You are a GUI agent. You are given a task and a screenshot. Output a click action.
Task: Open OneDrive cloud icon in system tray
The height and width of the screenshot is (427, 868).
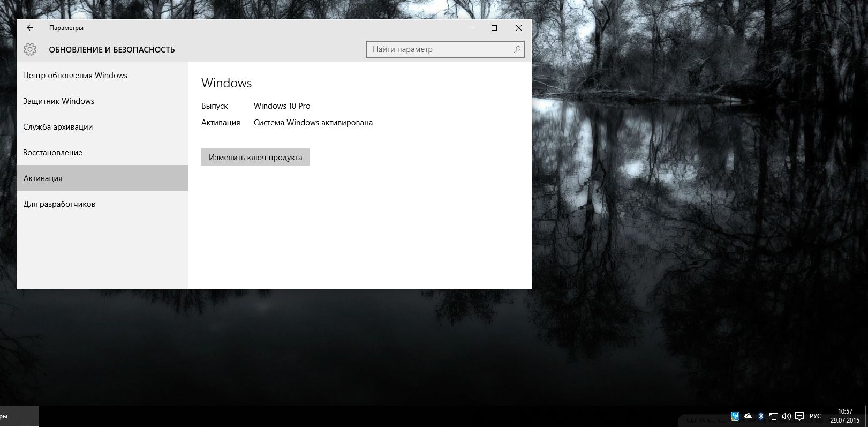748,416
